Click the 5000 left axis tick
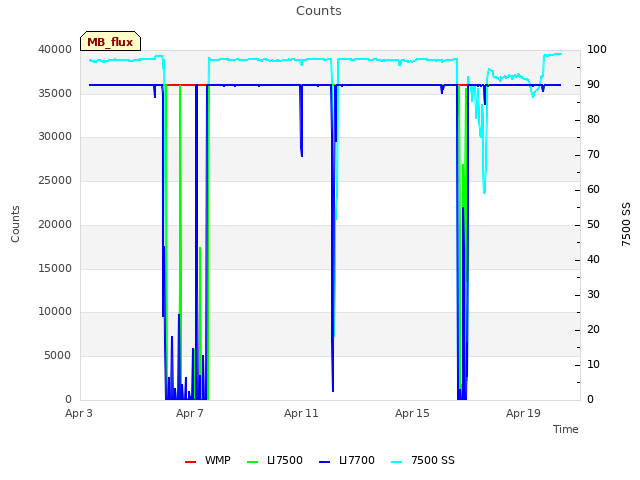This screenshot has height=480, width=640. tap(58, 356)
